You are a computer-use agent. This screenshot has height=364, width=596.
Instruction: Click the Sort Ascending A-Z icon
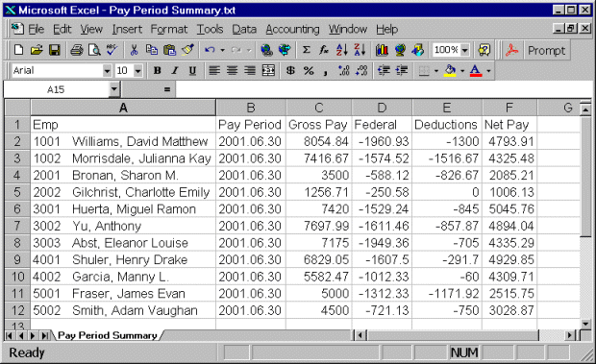click(341, 50)
